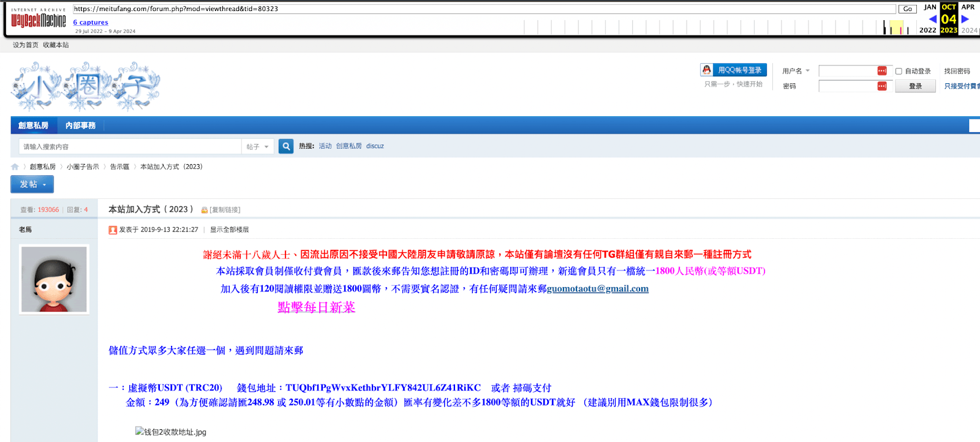Open the 帖子 search scope dropdown
Viewport: 980px width, 442px height.
coord(258,147)
